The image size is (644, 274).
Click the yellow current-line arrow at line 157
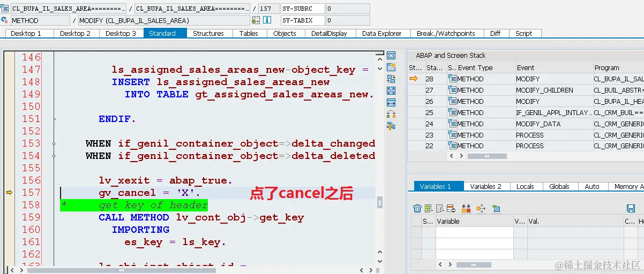coord(9,193)
